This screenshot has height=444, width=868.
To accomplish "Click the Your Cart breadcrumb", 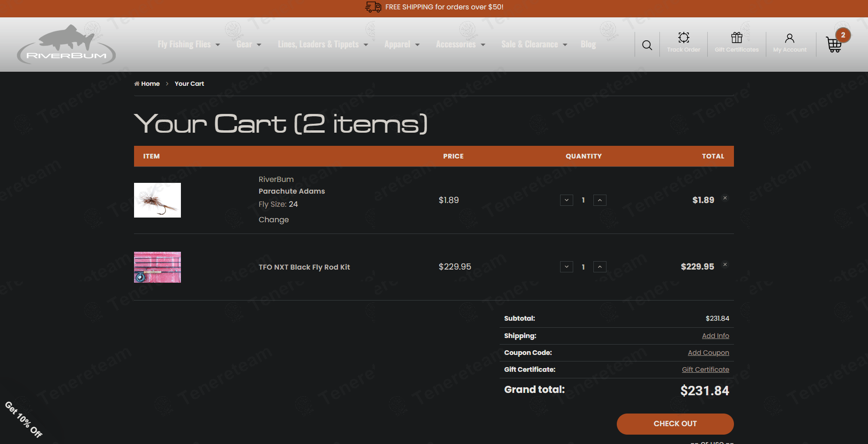I will [189, 83].
